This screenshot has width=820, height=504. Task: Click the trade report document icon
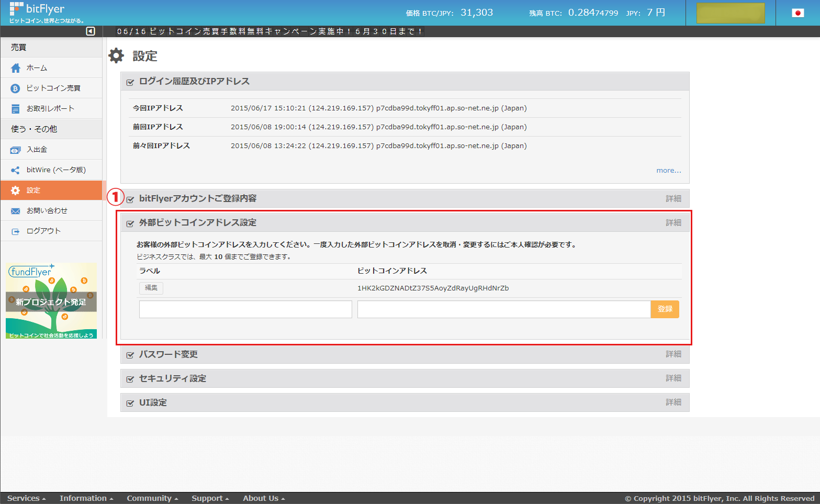[16, 109]
